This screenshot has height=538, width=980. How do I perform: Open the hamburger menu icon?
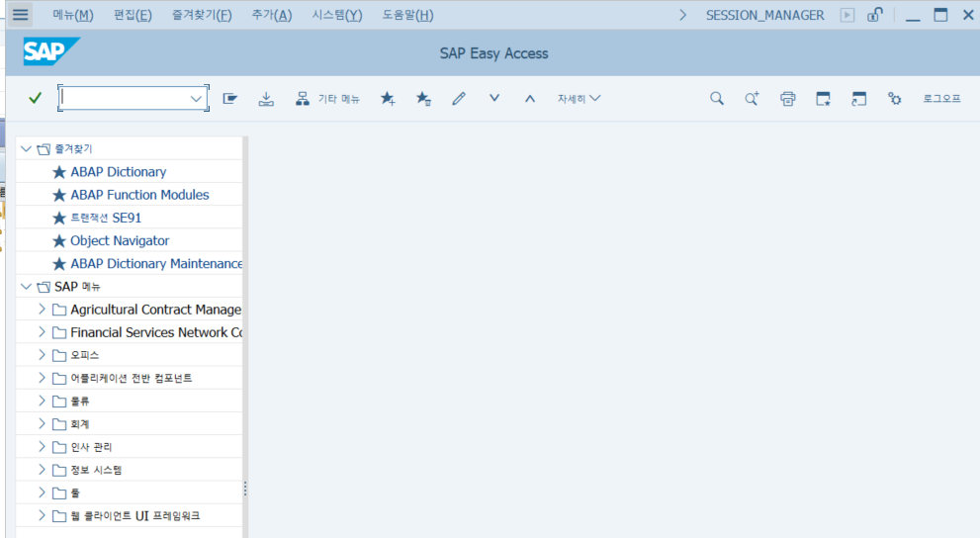[x=21, y=15]
